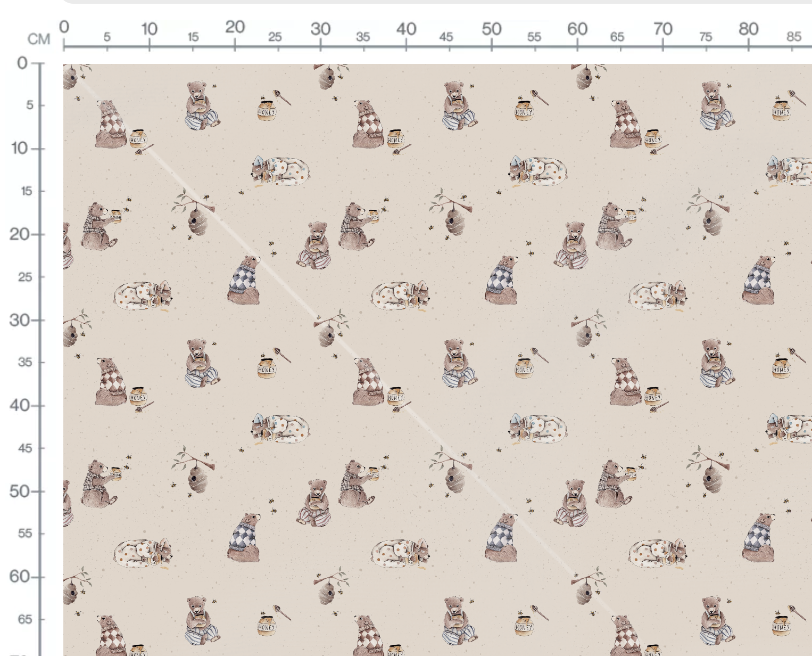Click the 70 mark on the horizontal ruler
Viewport: 812px width, 656px height.
pos(663,29)
